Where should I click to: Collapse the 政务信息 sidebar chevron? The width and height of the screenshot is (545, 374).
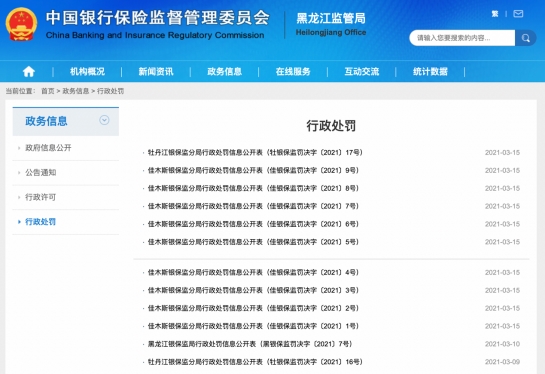pos(104,120)
